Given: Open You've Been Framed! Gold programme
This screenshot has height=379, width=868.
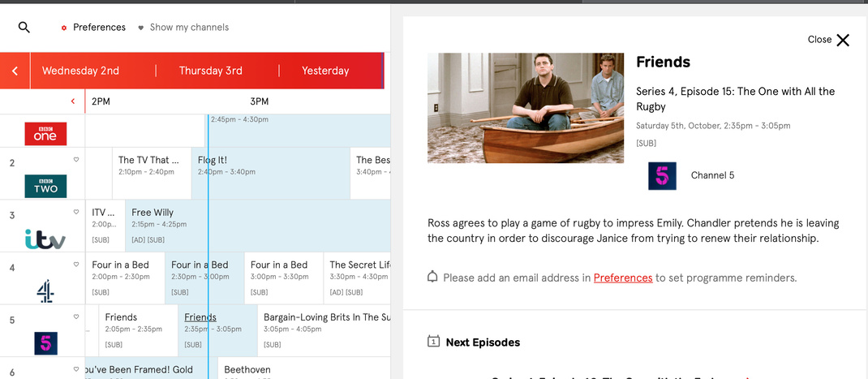Looking at the screenshot, I should coord(152,368).
